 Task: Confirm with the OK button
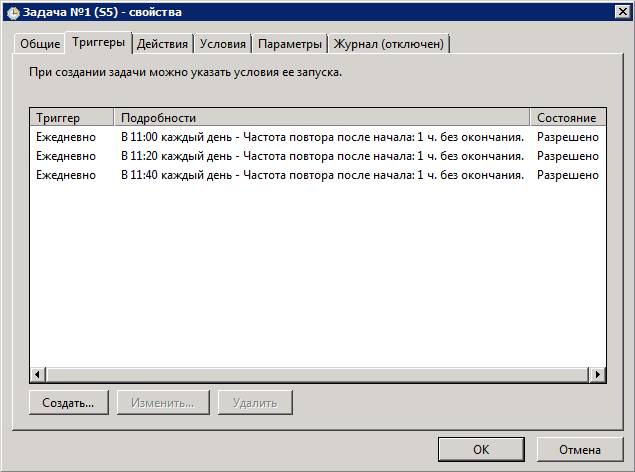(481, 450)
